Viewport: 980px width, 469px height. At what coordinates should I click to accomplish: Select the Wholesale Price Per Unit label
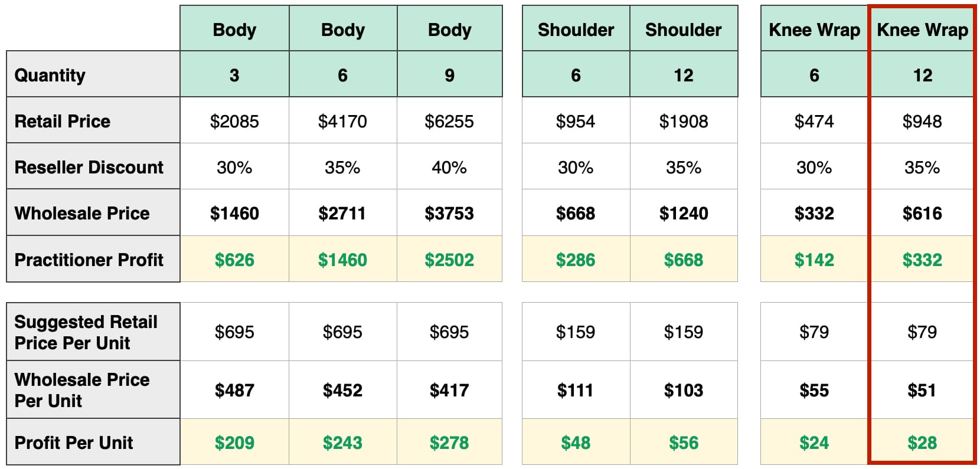coord(93,389)
